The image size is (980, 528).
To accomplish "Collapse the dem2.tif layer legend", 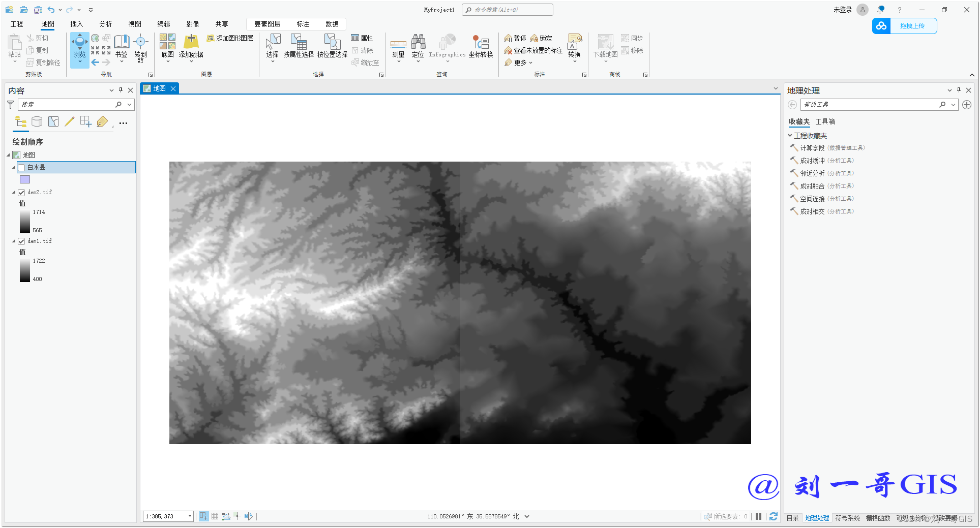I will (x=14, y=193).
